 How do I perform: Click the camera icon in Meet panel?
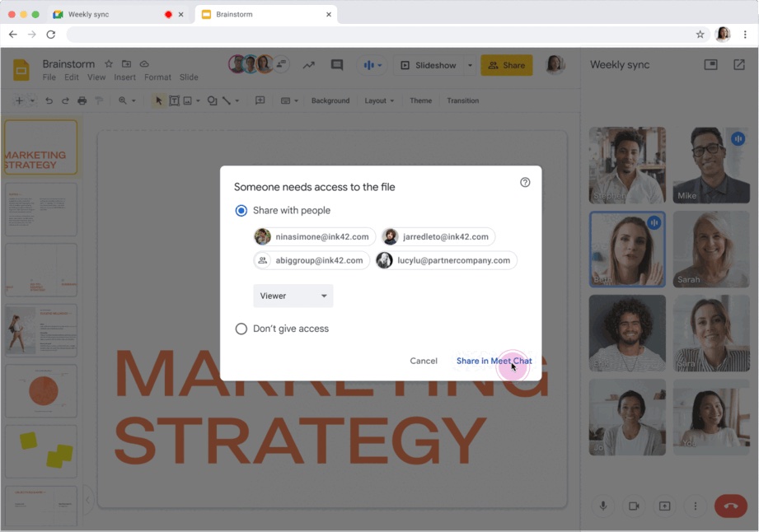pyautogui.click(x=634, y=506)
